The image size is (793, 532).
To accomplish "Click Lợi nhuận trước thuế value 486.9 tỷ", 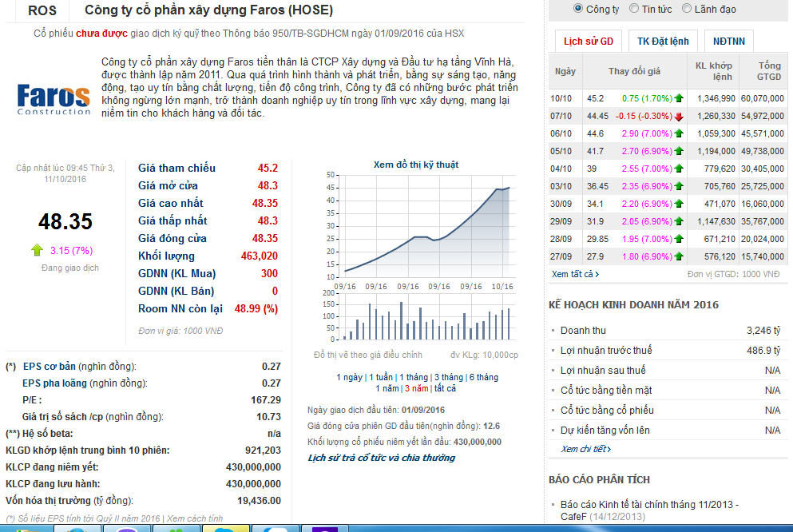I will click(763, 351).
